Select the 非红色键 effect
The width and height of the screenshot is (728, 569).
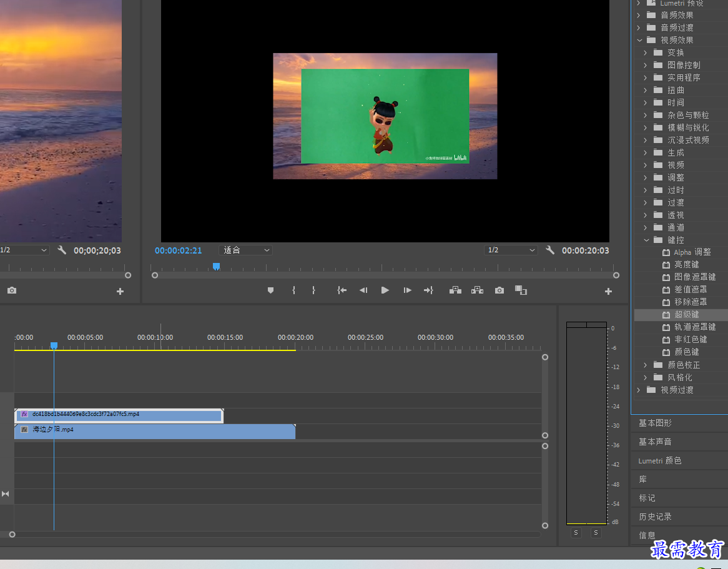coord(691,340)
